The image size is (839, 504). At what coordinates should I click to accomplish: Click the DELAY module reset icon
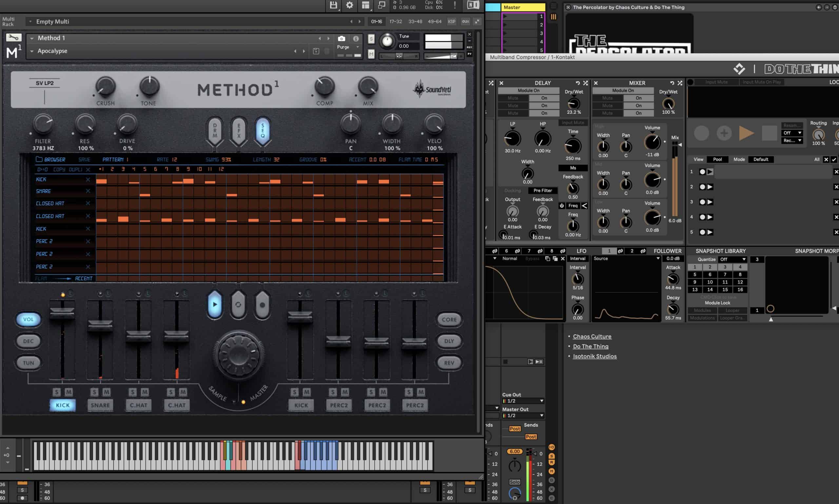578,83
